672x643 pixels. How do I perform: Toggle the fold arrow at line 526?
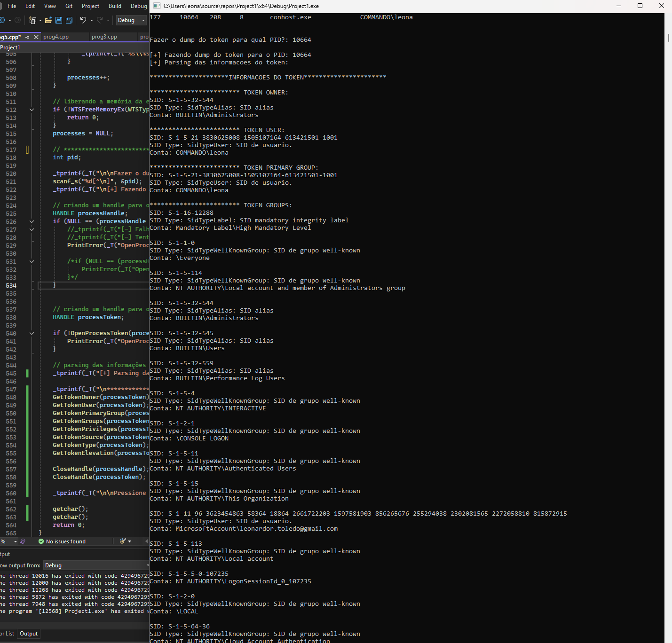click(x=32, y=221)
